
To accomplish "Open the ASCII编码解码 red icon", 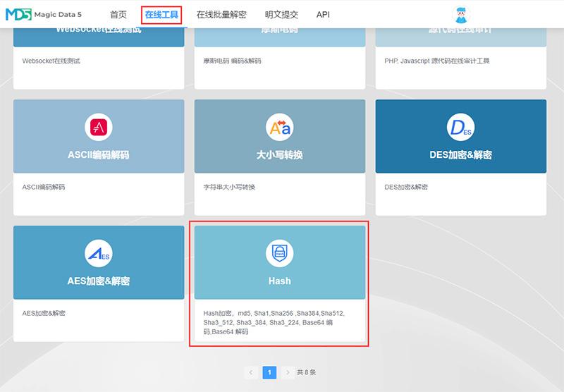I will (x=99, y=127).
